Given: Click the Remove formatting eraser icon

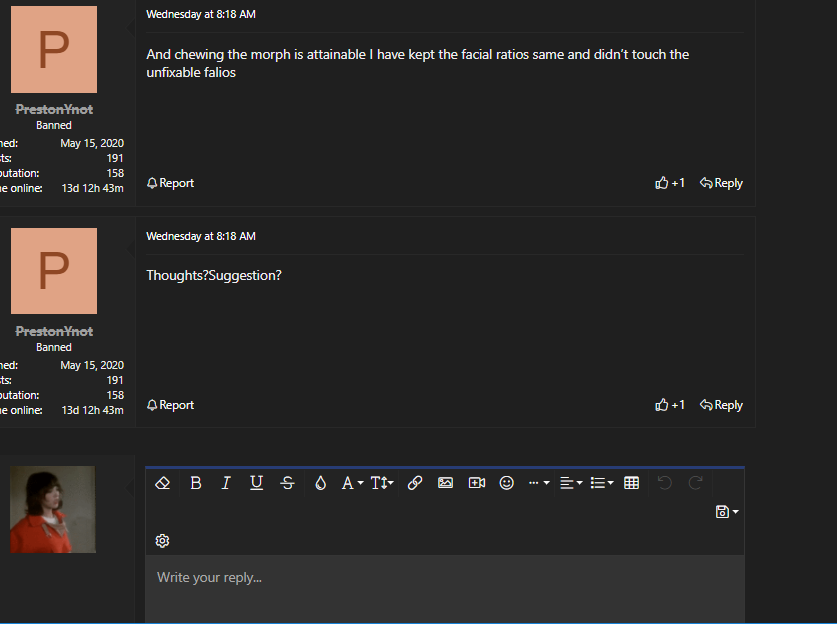Looking at the screenshot, I should [x=162, y=483].
